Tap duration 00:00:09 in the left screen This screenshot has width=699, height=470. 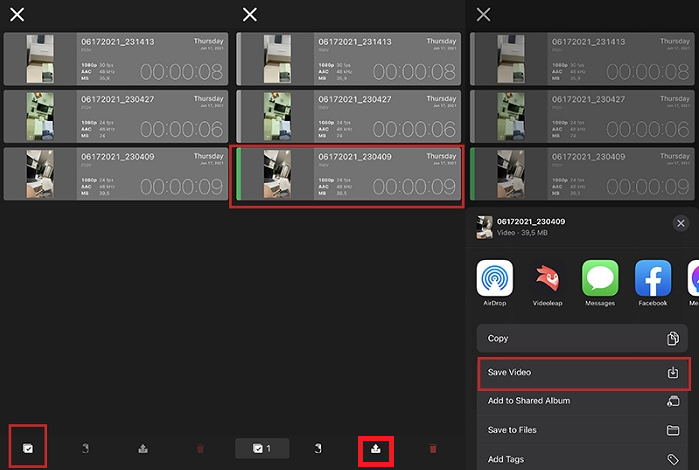(181, 187)
